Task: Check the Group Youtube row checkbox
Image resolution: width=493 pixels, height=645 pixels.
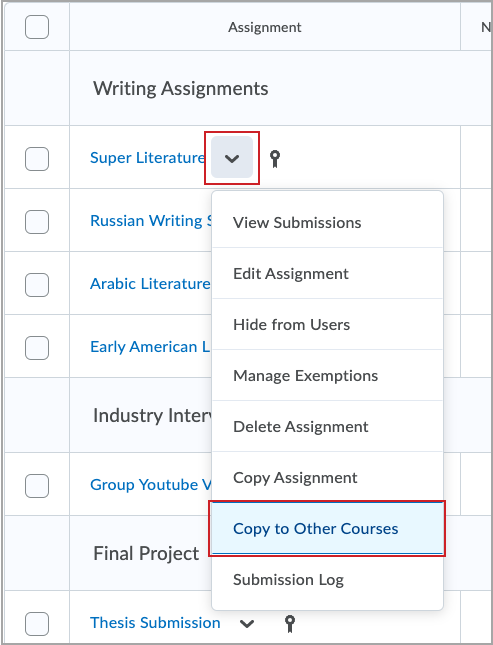Action: (37, 485)
